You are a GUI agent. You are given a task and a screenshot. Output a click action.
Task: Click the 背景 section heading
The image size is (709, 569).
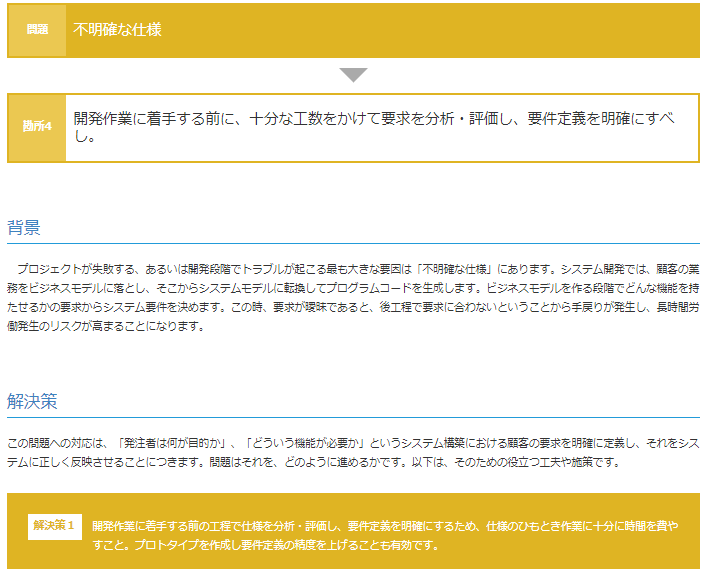(x=24, y=227)
